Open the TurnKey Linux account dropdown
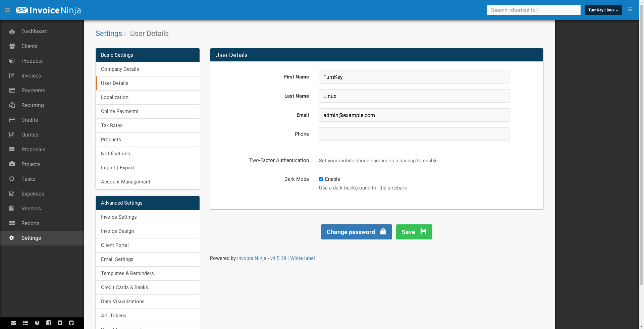The width and height of the screenshot is (644, 329). click(x=603, y=10)
